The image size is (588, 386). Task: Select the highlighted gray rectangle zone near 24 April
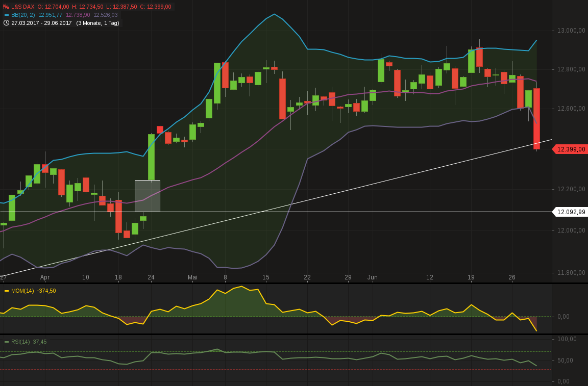click(x=148, y=196)
